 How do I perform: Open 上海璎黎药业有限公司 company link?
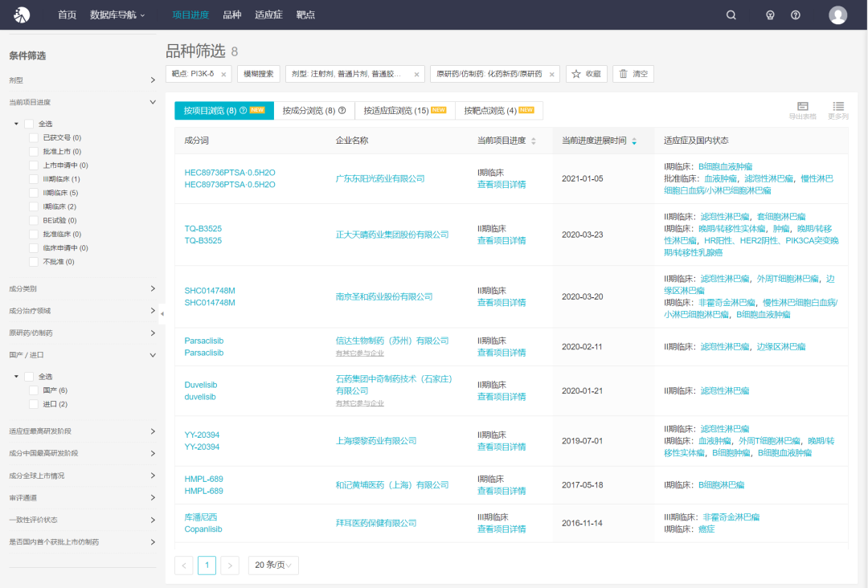point(376,441)
